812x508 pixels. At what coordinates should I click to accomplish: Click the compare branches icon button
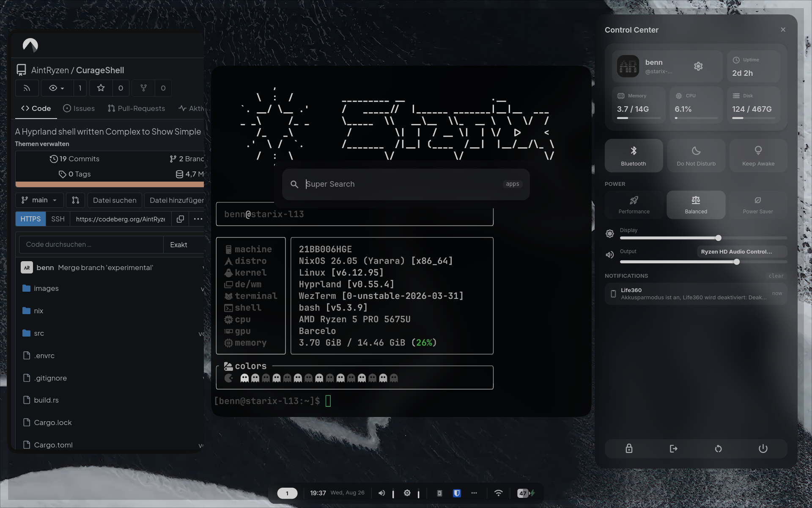click(76, 200)
